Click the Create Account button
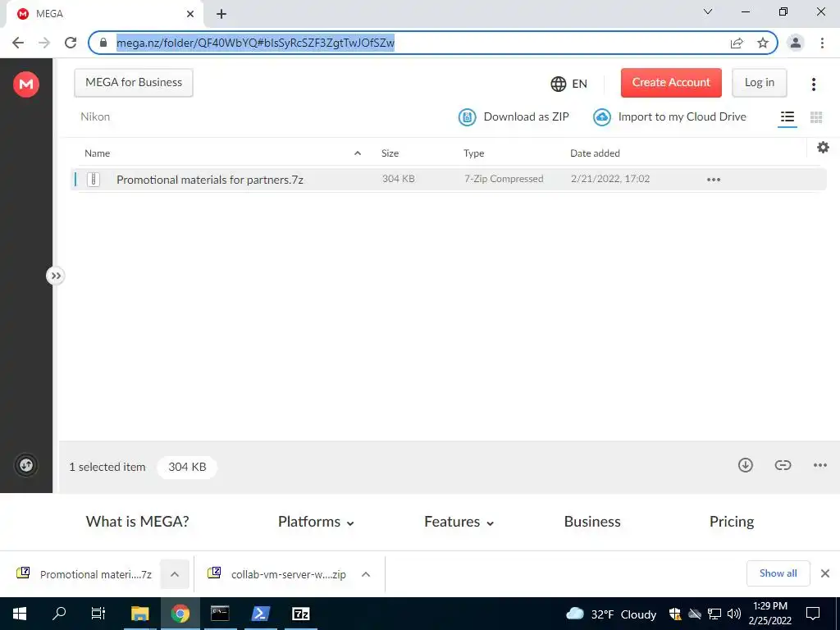The width and height of the screenshot is (840, 630). pyautogui.click(x=671, y=83)
